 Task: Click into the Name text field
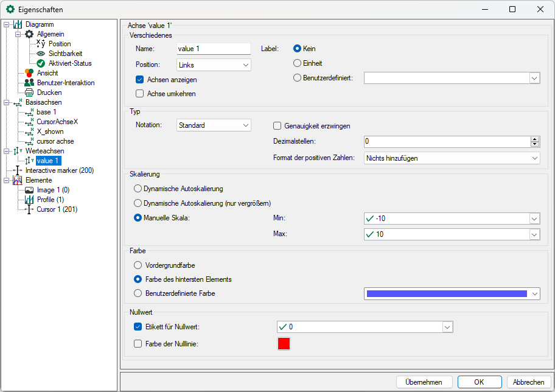point(213,49)
